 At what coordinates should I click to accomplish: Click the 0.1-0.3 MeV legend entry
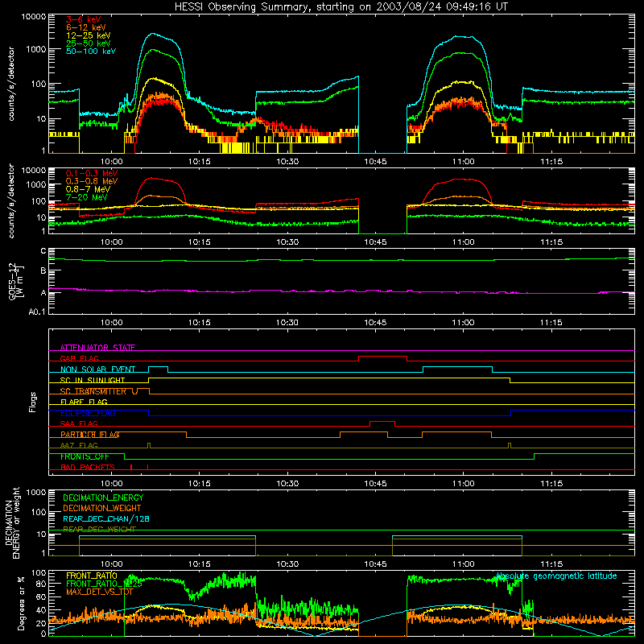coord(92,173)
